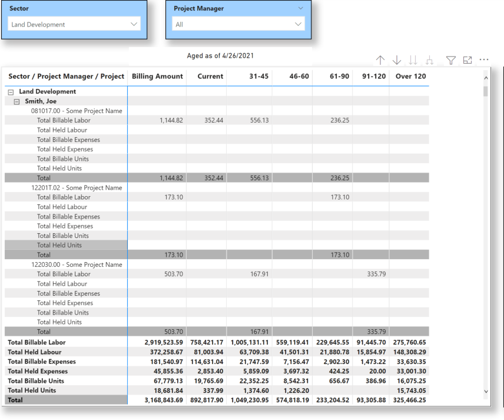Click the 892,817.90 Current total value
Viewport: 504px width, 420px height.
tap(207, 400)
